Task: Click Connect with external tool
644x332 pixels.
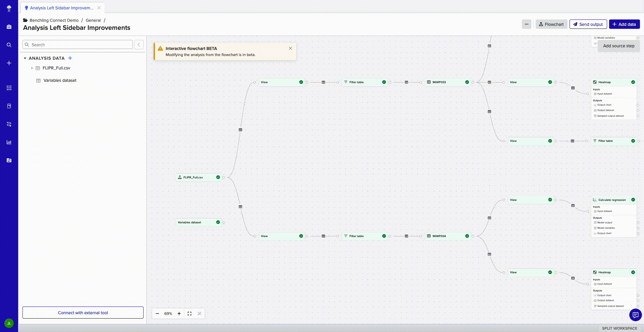Action: 83,313
